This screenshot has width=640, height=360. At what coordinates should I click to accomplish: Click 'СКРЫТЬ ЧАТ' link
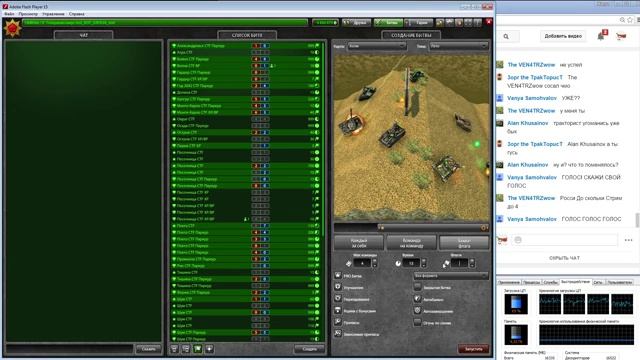pos(564,258)
